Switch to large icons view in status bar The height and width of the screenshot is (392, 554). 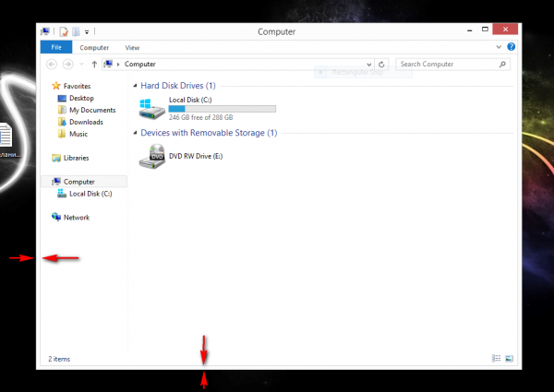click(x=508, y=359)
